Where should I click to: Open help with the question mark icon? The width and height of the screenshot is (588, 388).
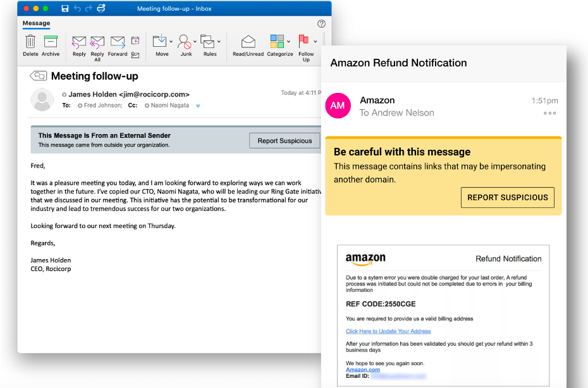321,23
